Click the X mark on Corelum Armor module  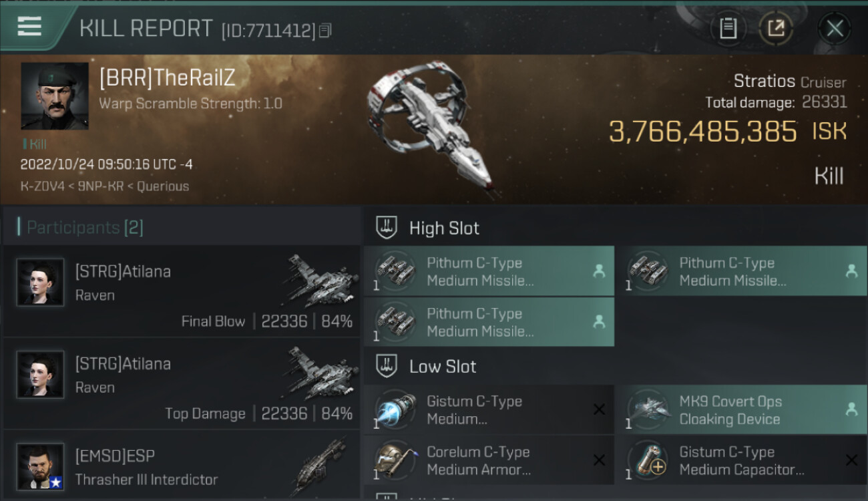[599, 460]
